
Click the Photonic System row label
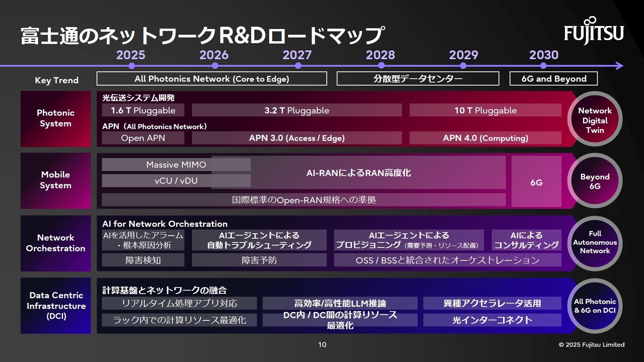55,119
